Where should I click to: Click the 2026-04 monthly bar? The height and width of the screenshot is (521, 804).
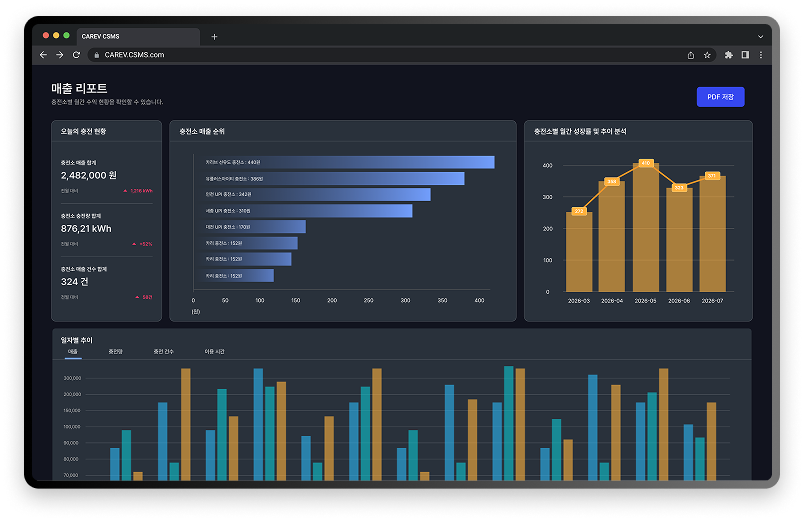pyautogui.click(x=612, y=236)
